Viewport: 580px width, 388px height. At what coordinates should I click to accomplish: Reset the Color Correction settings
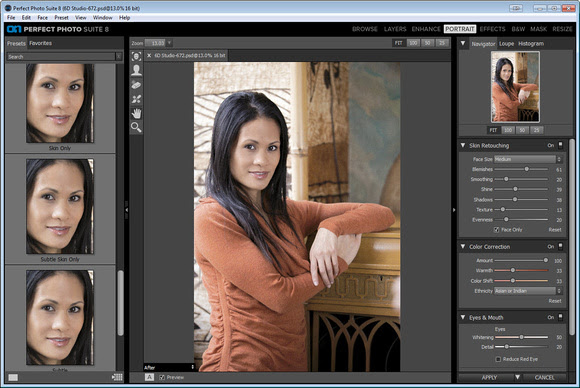coord(555,301)
